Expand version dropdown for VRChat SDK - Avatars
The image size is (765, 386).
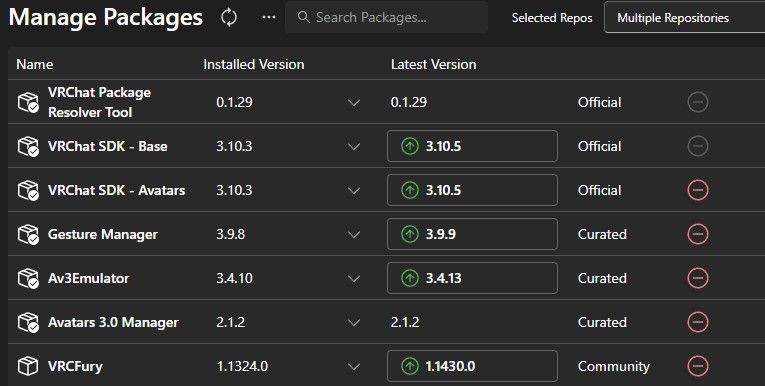tap(354, 190)
